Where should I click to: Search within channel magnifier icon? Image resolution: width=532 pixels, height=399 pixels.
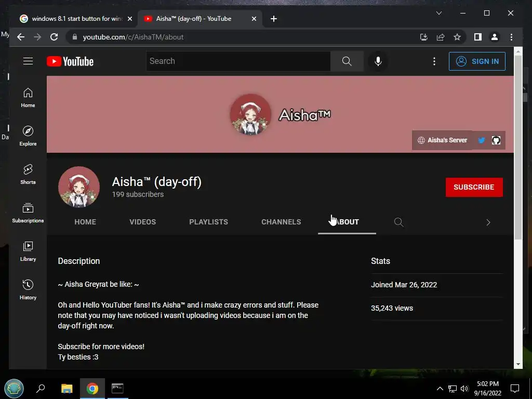coord(398,222)
